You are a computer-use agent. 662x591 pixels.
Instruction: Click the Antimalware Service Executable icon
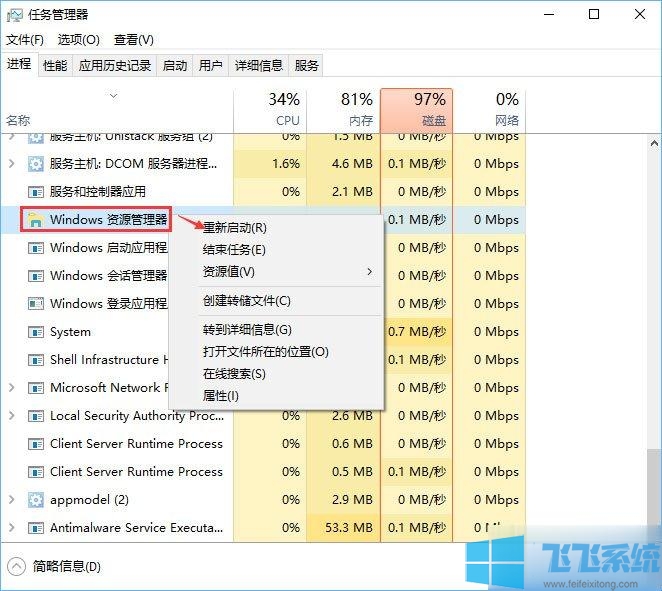pyautogui.click(x=35, y=528)
